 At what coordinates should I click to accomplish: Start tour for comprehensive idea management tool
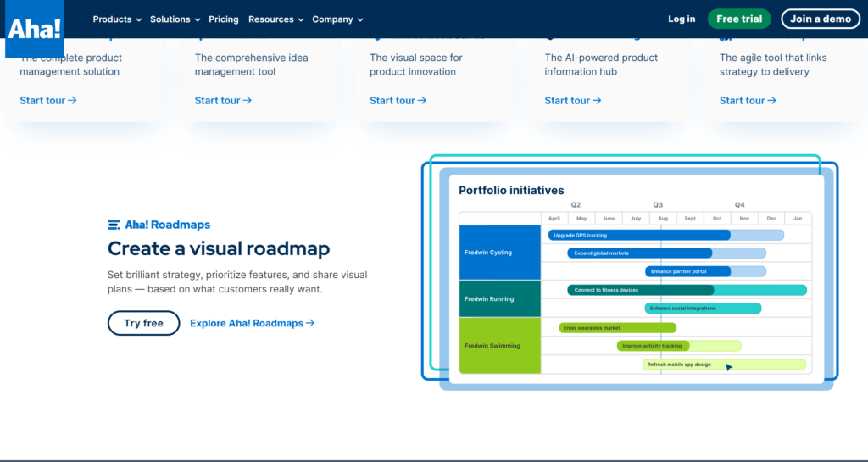pos(223,101)
